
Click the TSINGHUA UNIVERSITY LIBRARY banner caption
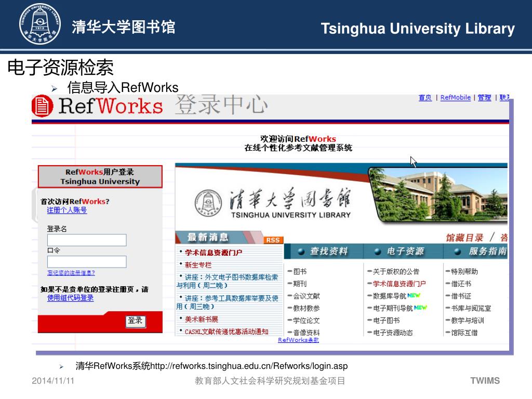tap(291, 215)
